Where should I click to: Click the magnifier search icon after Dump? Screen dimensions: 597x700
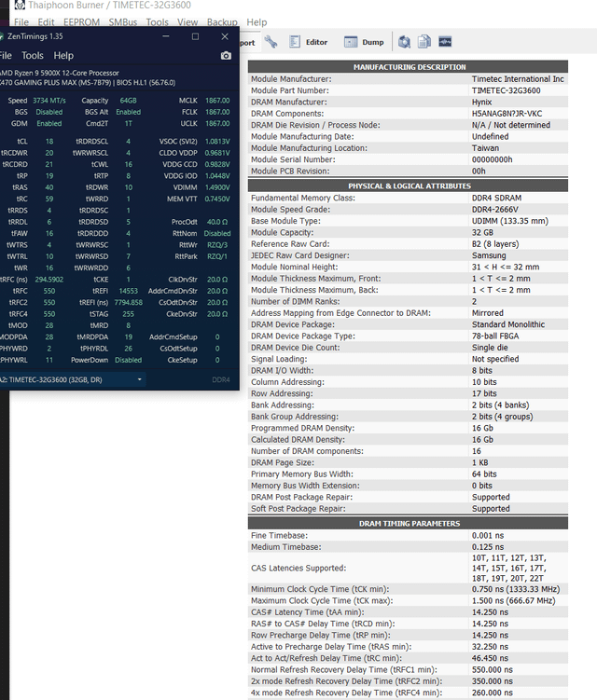[405, 42]
